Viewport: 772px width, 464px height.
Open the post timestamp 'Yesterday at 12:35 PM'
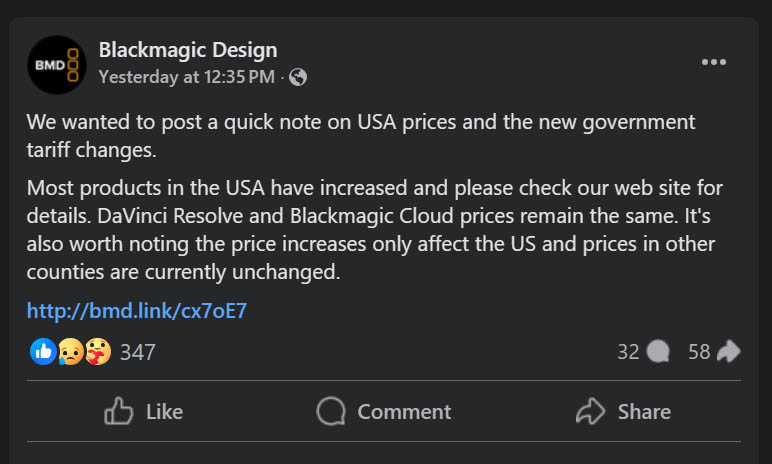click(185, 76)
